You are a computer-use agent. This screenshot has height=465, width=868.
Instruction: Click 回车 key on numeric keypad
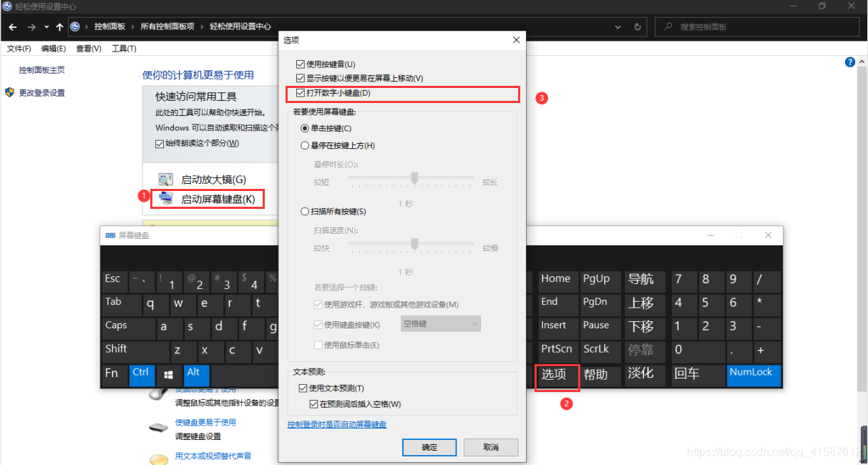(698, 375)
